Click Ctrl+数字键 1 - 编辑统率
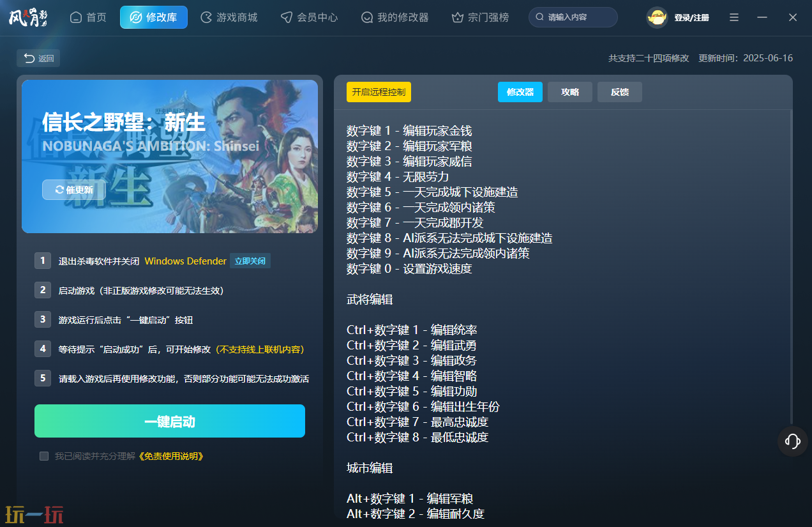Image resolution: width=812 pixels, height=527 pixels. pyautogui.click(x=412, y=330)
